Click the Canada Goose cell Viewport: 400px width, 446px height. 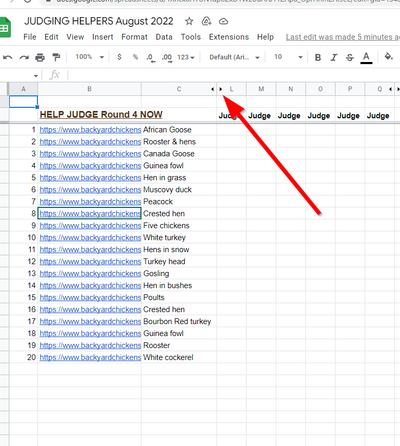pyautogui.click(x=179, y=154)
